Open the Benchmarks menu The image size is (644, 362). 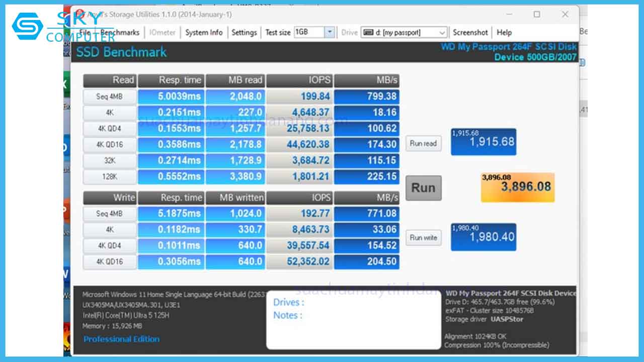[120, 32]
